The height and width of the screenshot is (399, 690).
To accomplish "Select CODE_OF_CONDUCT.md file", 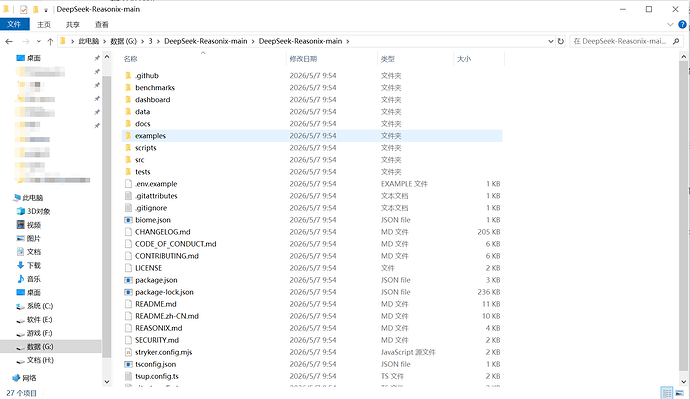I will (x=176, y=244).
